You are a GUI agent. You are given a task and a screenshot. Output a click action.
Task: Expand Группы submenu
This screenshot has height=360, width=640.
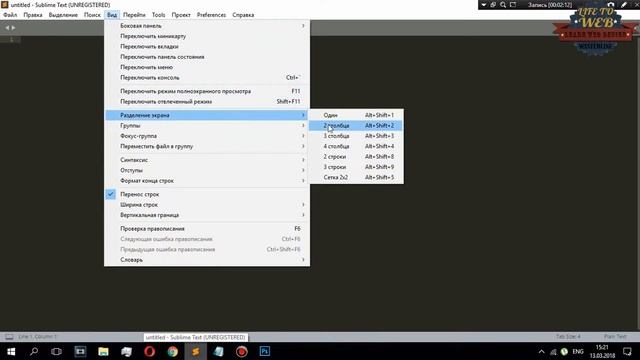[207, 125]
